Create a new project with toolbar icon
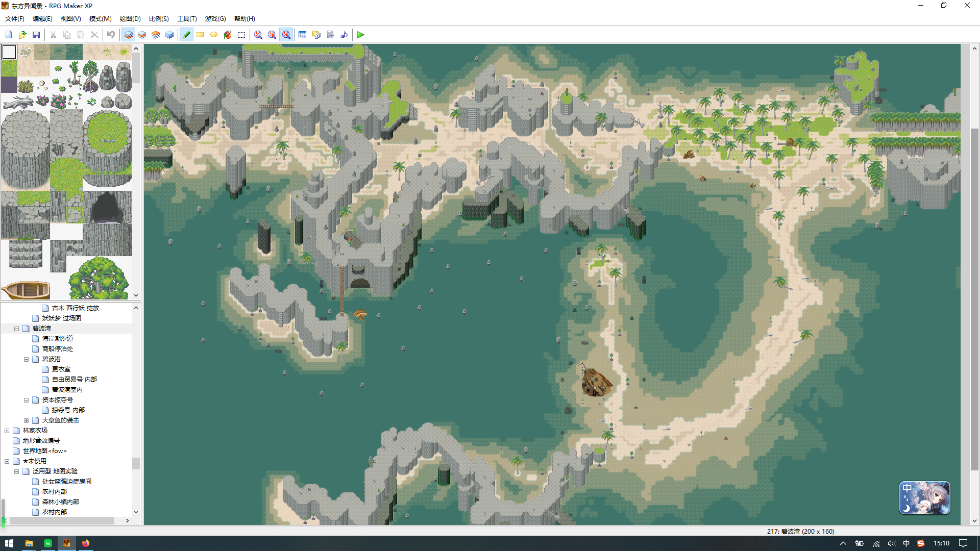Screen dimensions: 980x551 tap(9, 35)
